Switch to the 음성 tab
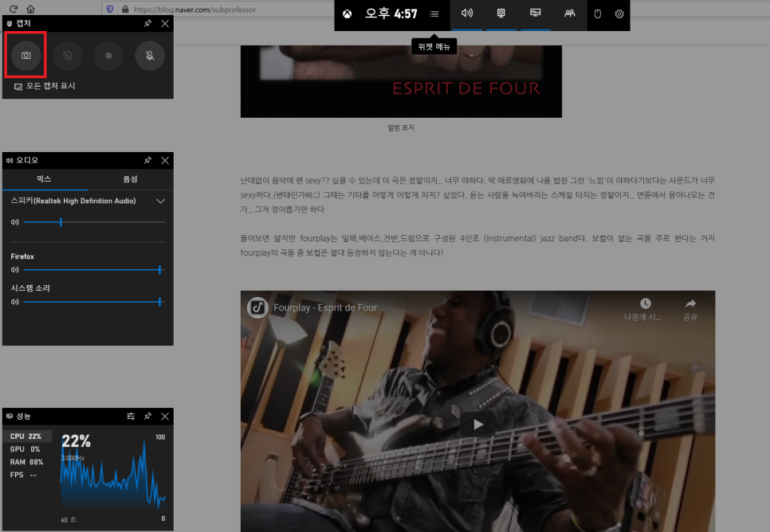 click(x=130, y=179)
